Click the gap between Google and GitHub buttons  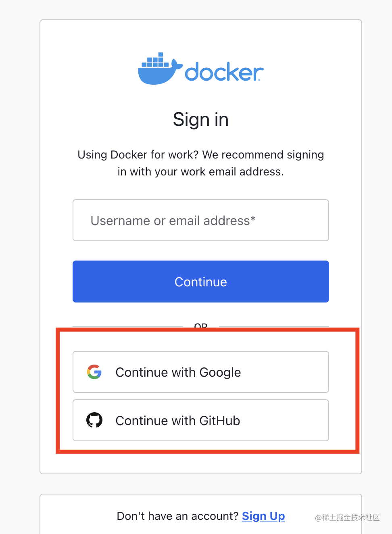click(201, 396)
